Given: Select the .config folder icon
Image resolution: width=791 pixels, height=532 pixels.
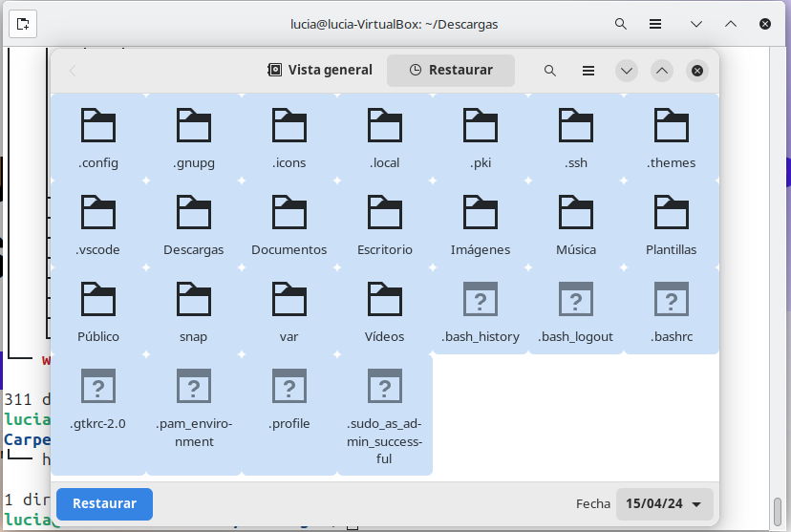Looking at the screenshot, I should pos(98,125).
